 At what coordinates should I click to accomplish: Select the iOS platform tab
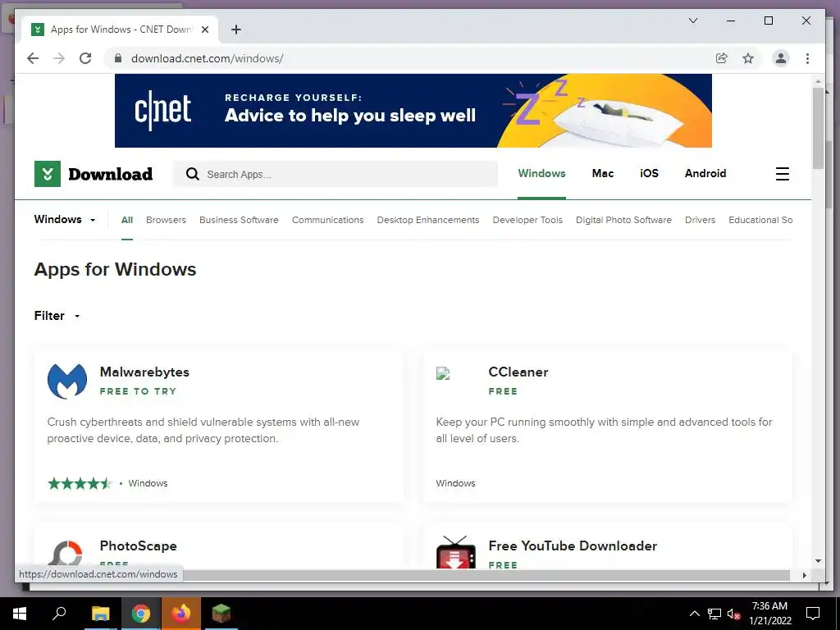pos(649,174)
